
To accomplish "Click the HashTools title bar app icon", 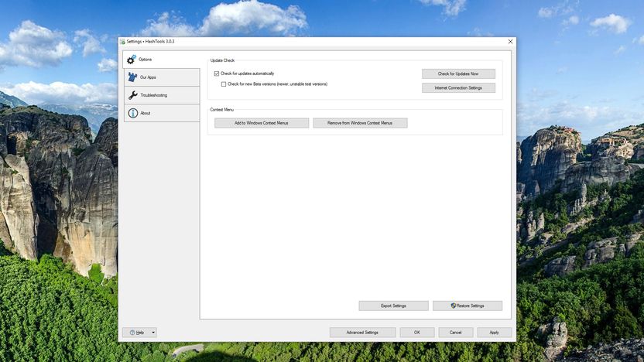I will [122, 42].
